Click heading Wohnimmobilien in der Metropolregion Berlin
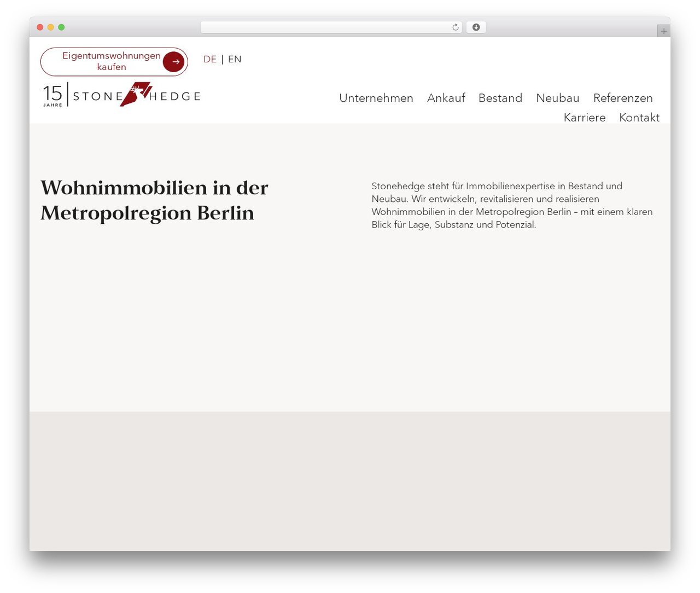The height and width of the screenshot is (593, 700). click(154, 200)
